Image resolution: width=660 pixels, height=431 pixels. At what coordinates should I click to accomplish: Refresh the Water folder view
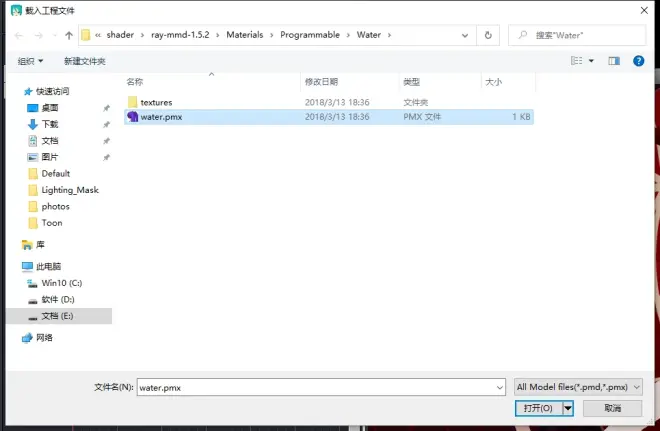coord(488,35)
